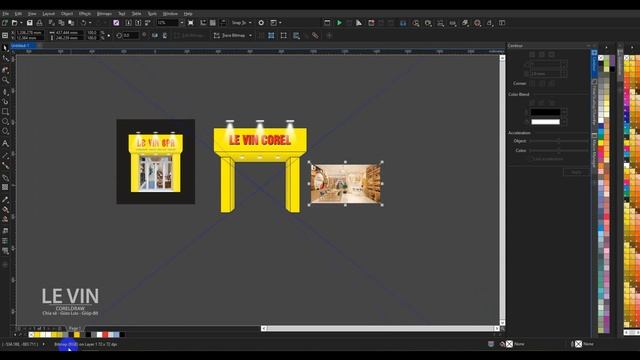Image resolution: width=640 pixels, height=360 pixels.
Task: Click the Save icon
Action: point(29,23)
